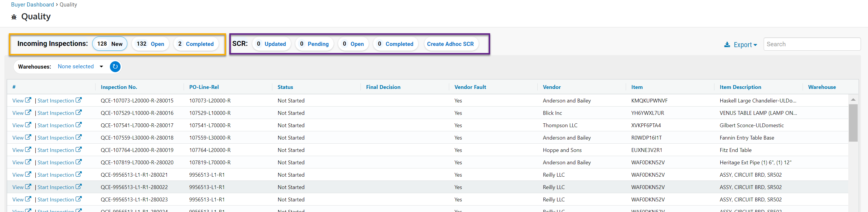The image size is (868, 212).
Task: Open View external-link icon for QCE-107541-L70000-R-280017
Action: [x=28, y=125]
